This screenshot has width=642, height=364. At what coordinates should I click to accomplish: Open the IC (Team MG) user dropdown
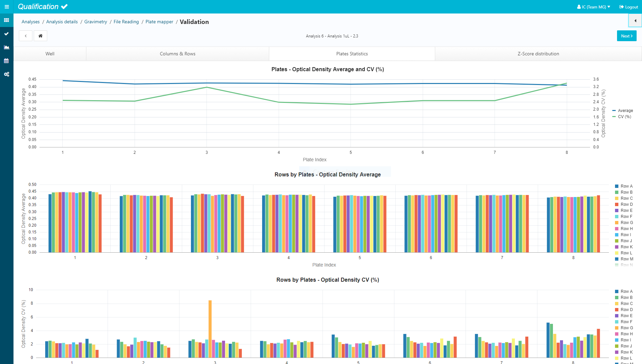pos(594,7)
